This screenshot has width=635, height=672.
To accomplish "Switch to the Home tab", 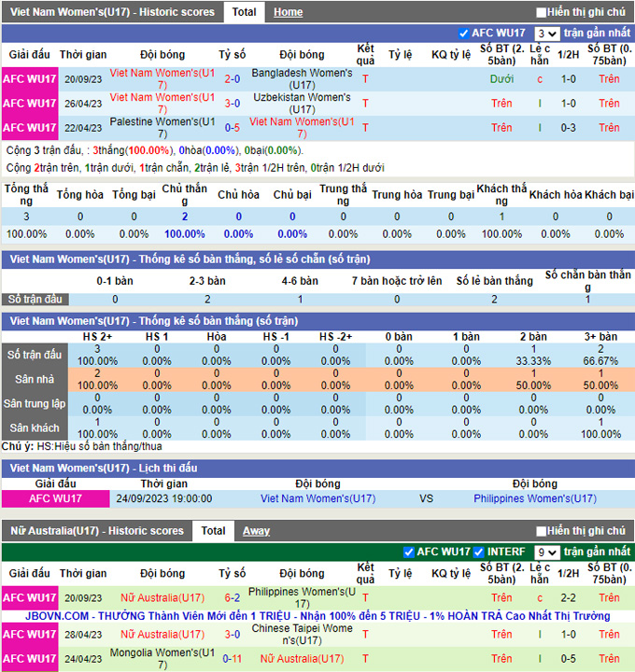I will pyautogui.click(x=288, y=12).
